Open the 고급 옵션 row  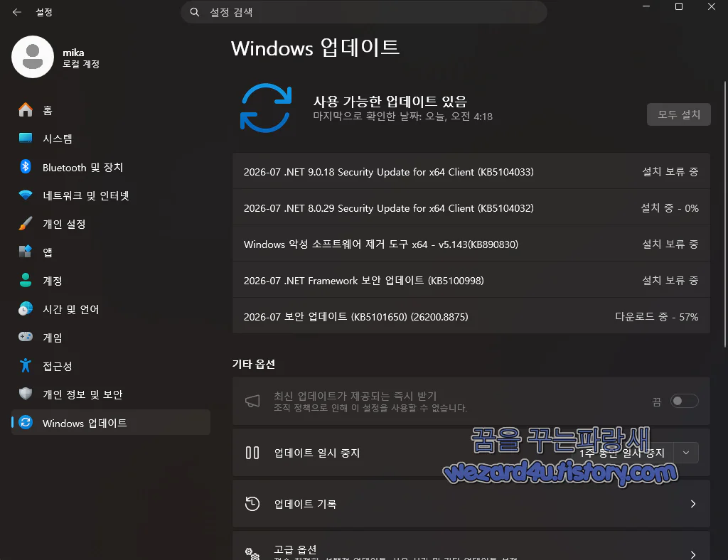click(x=471, y=546)
